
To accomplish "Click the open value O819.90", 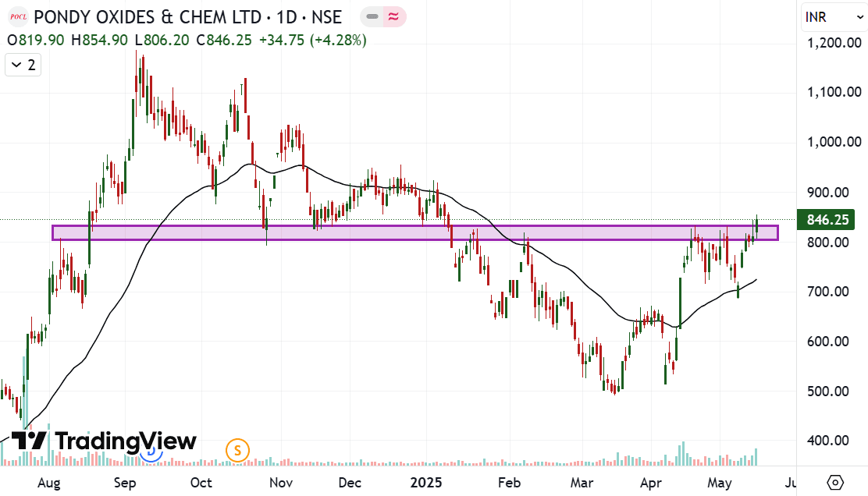I will (35, 41).
